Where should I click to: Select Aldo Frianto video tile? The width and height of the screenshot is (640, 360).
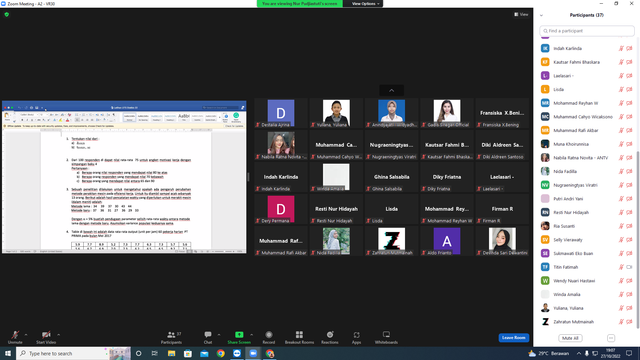[447, 241]
